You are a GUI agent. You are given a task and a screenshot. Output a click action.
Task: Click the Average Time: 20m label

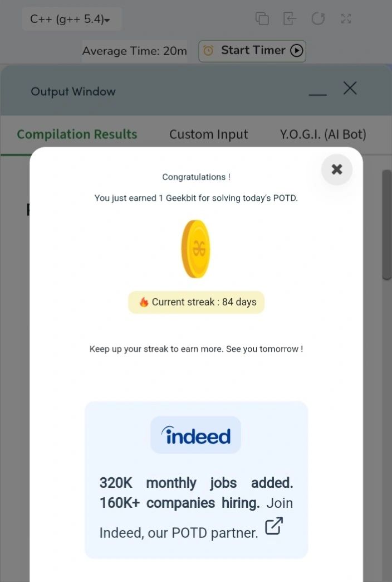[x=134, y=51]
